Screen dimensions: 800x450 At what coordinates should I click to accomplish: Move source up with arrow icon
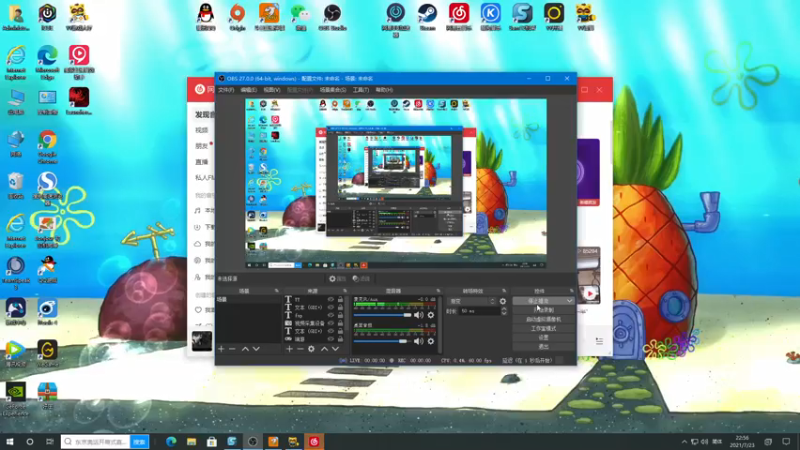[x=324, y=349]
